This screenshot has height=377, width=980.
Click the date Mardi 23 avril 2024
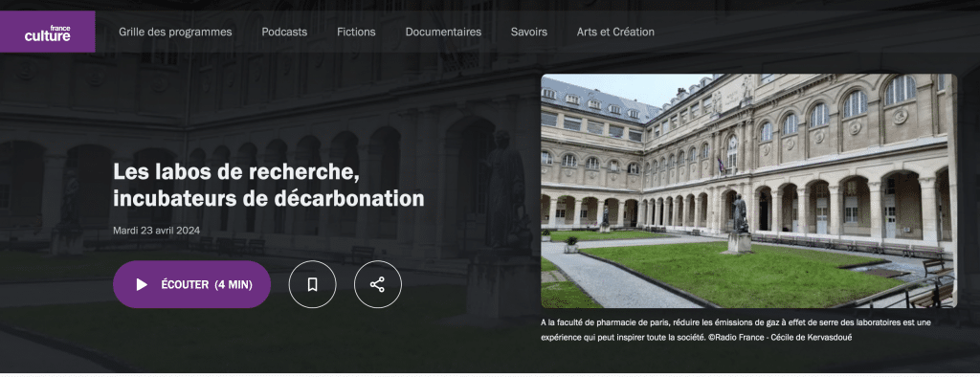(x=156, y=230)
